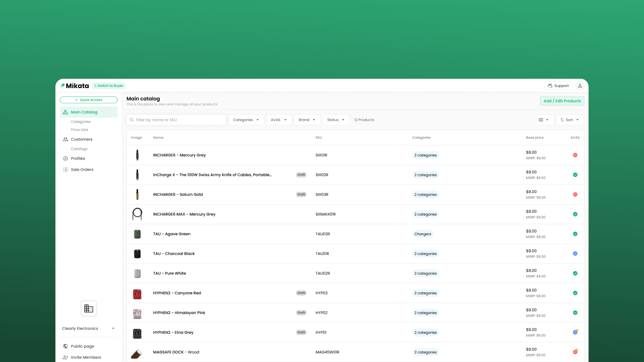
Task: Click the search magnifier icon in filter box
Action: coord(132,120)
